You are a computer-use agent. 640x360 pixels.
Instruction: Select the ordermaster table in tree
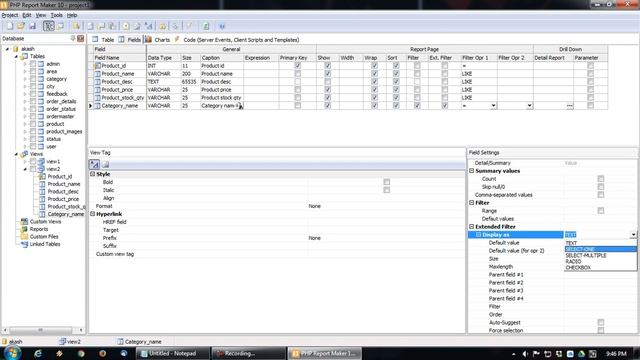pos(60,116)
